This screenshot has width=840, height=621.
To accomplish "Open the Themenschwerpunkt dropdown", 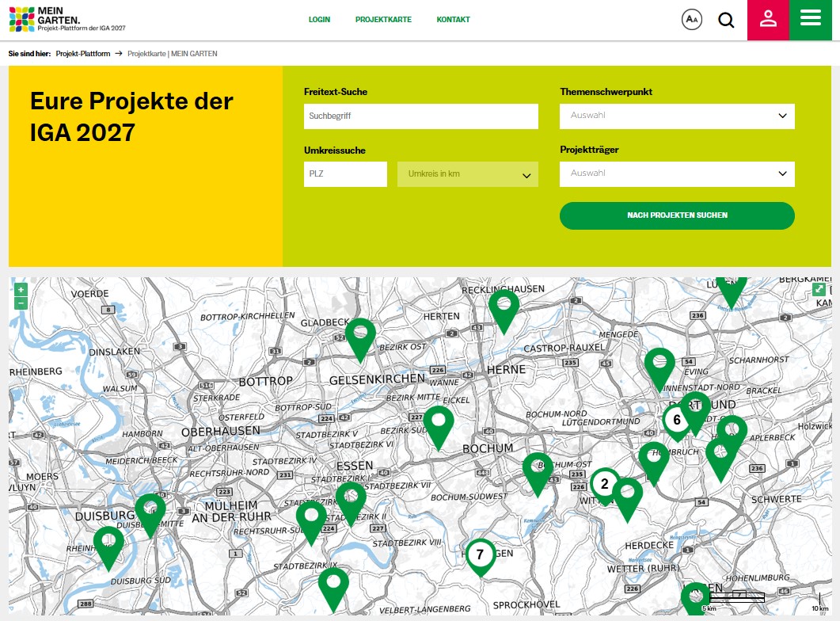I will 677,116.
